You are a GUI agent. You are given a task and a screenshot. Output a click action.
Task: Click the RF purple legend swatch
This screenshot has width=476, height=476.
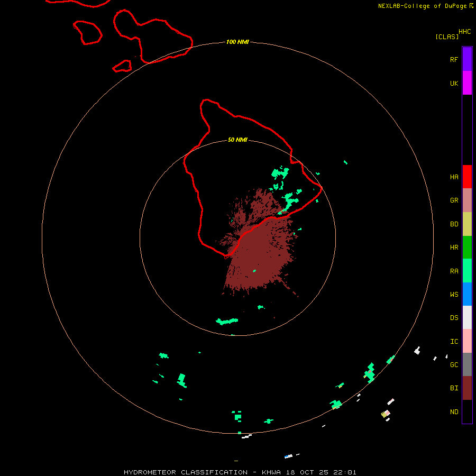pyautogui.click(x=467, y=59)
